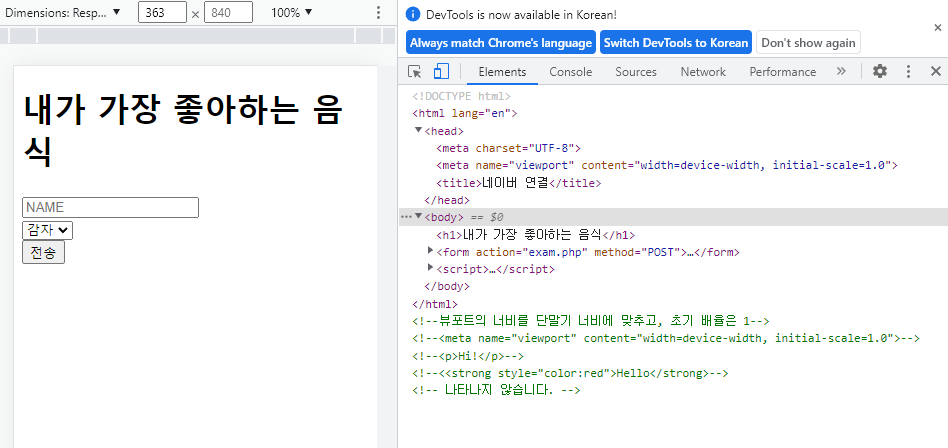Toggle the device toolbar icon
Viewport: 948px width, 448px height.
441,71
